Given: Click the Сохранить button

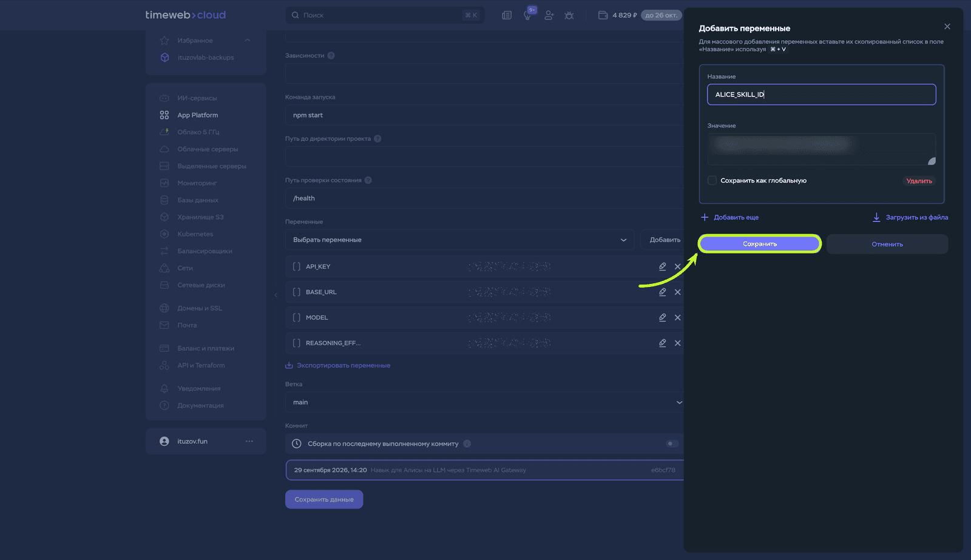Looking at the screenshot, I should click(760, 244).
